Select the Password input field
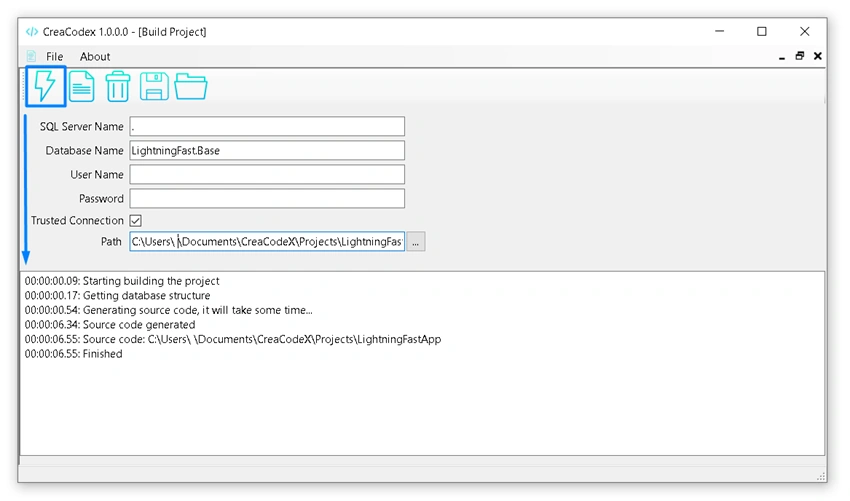Viewport: 850px width, 501px height. [x=267, y=198]
